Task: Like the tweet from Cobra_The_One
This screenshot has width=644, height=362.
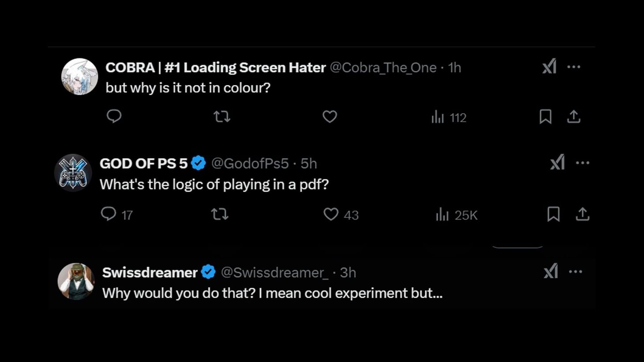Action: 329,117
